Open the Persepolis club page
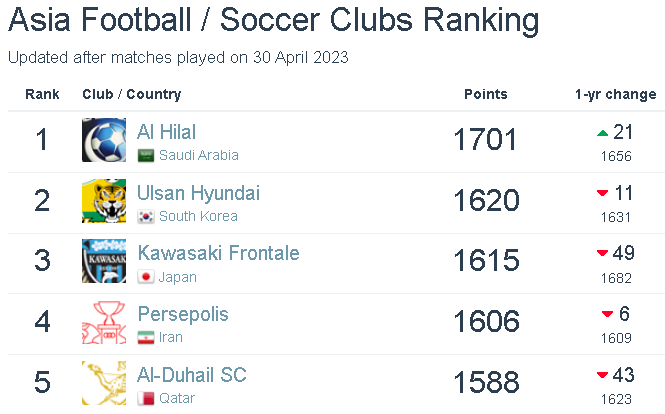This screenshot has height=414, width=665. (x=183, y=314)
